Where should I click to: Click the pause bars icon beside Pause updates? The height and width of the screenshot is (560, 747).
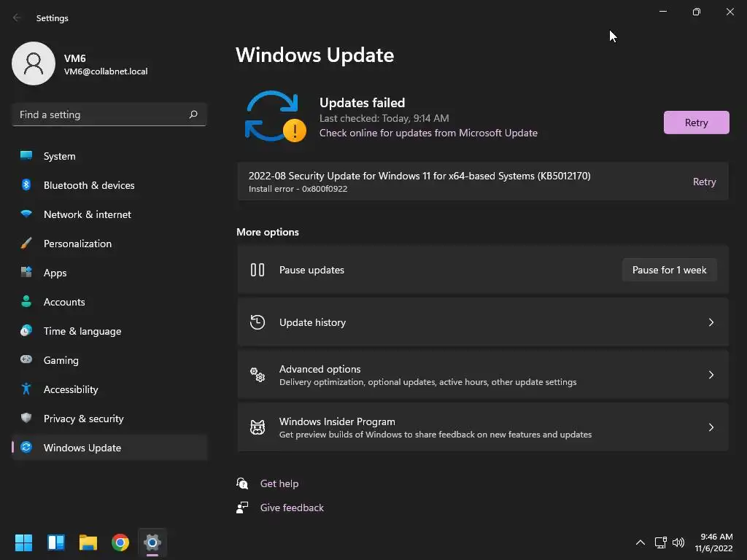click(x=258, y=270)
